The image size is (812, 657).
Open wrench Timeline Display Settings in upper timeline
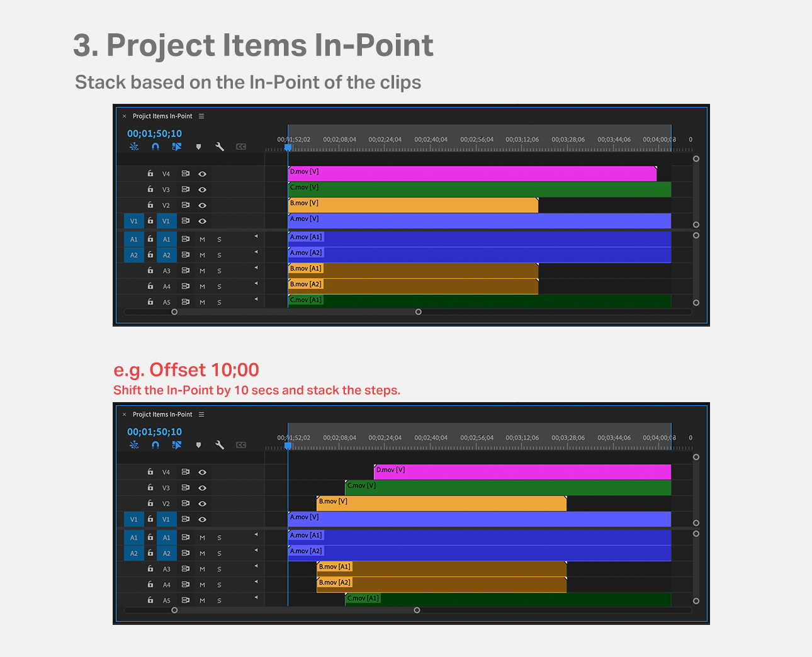[x=220, y=147]
